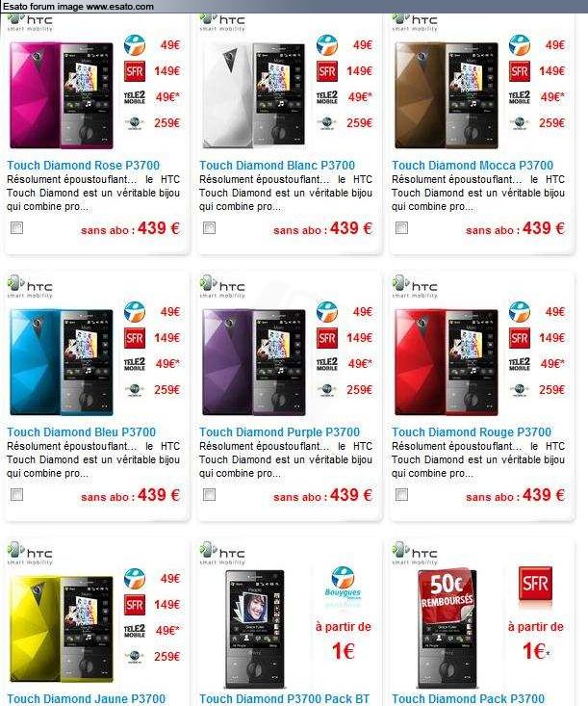Open the Touch Diamond Rose P3700 link
Viewport: 588px width, 706px height.
[x=83, y=166]
